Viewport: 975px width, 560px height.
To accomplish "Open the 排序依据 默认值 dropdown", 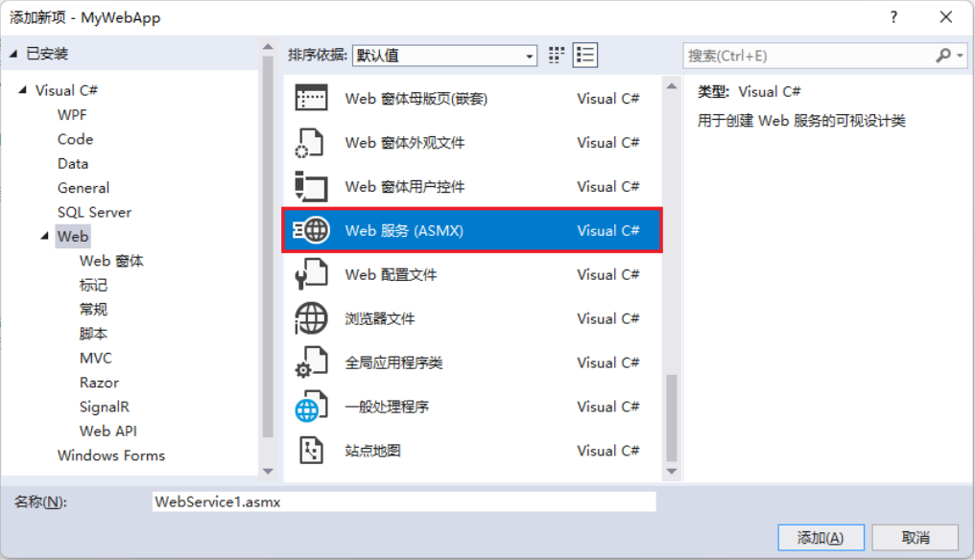I will 444,56.
